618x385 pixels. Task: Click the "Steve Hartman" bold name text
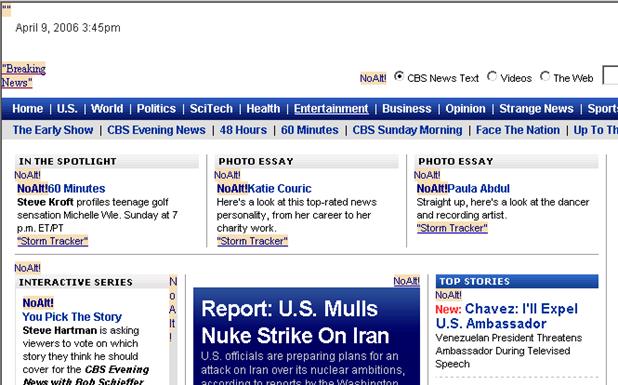click(x=60, y=330)
